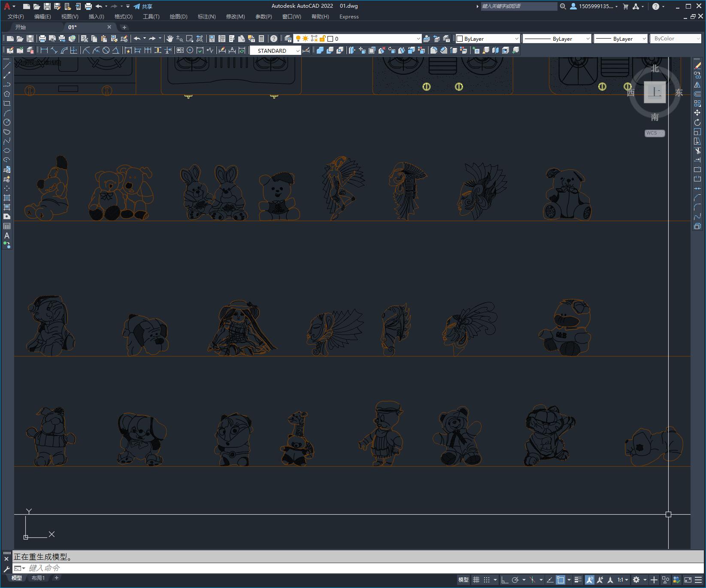Click the Move tool in Modify toolbar
Image resolution: width=706 pixels, height=588 pixels.
tap(697, 113)
